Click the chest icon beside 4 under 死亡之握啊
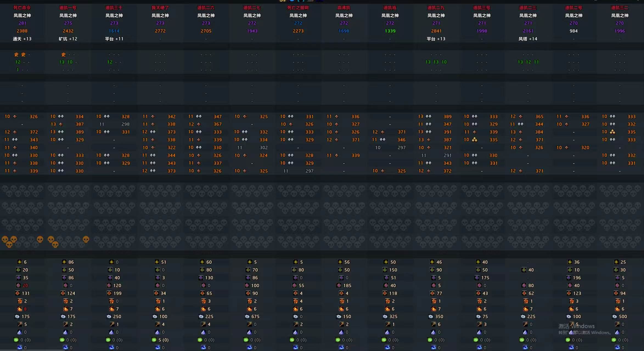Image resolution: width=644 pixels, height=351 pixels. [x=296, y=301]
